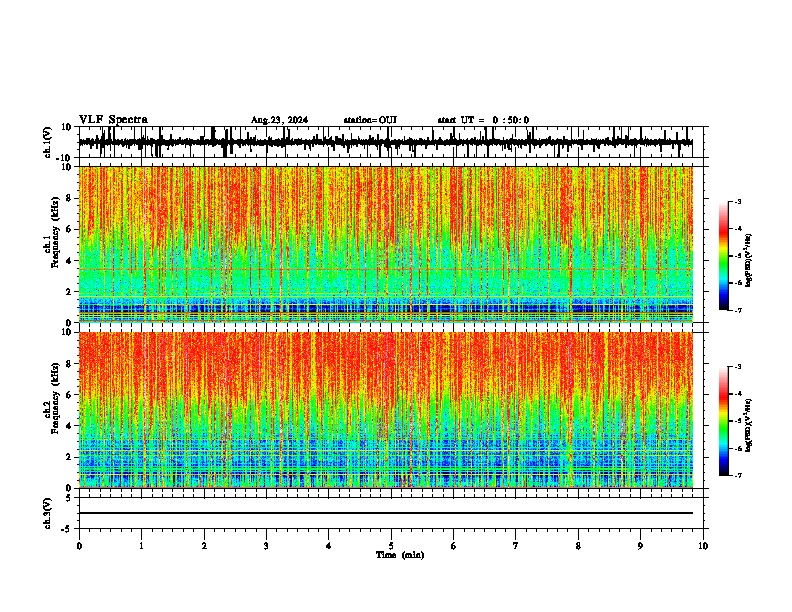Click the "2" kHz tick of ch.2 spectrogram
The width and height of the screenshot is (792, 612).
69,457
